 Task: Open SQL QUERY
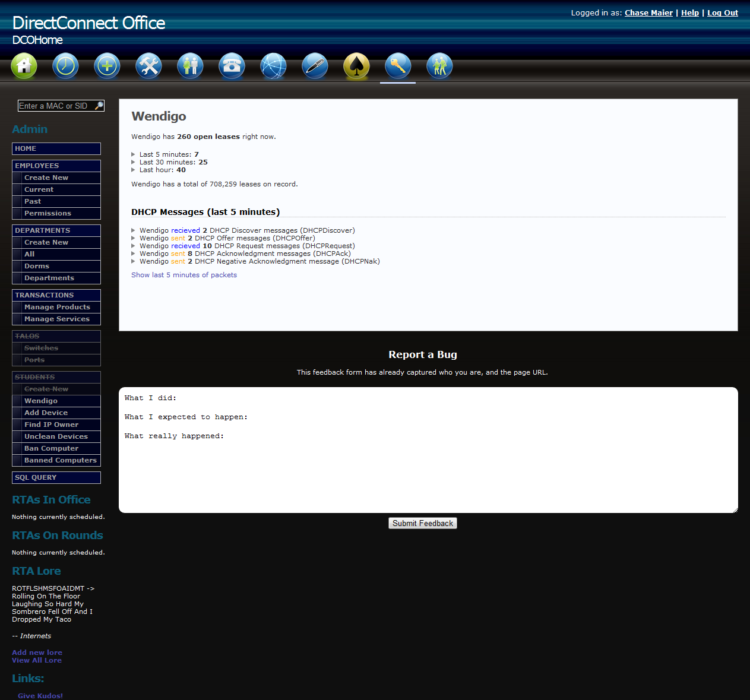point(56,477)
